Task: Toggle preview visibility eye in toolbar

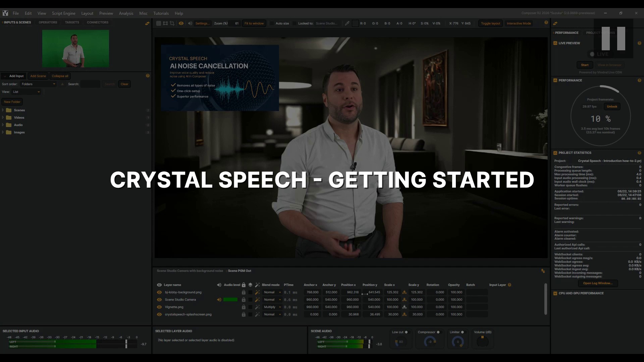Action: (181, 23)
